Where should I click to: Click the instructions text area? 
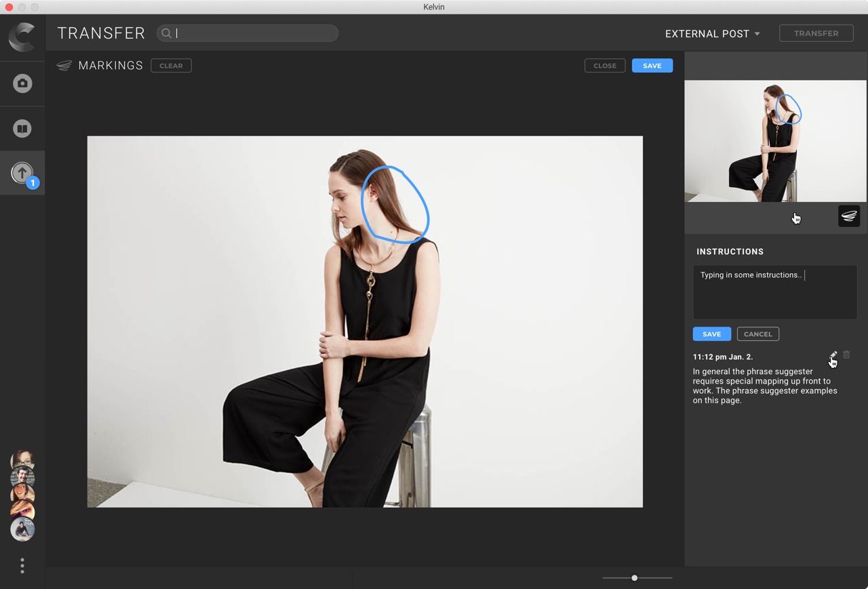pos(774,293)
